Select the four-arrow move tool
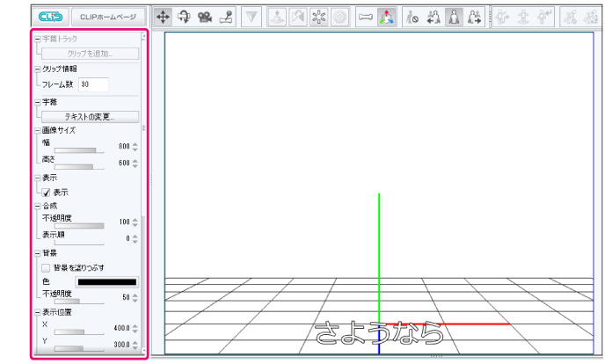The image size is (612, 364). click(x=163, y=17)
